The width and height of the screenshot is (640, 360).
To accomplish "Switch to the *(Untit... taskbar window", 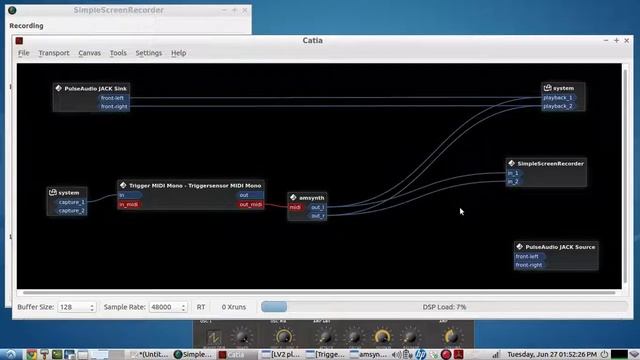I will point(150,354).
